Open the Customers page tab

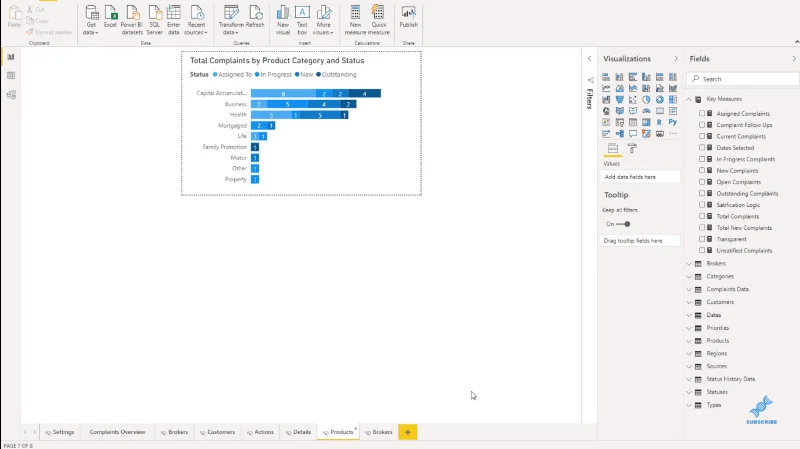click(x=217, y=432)
